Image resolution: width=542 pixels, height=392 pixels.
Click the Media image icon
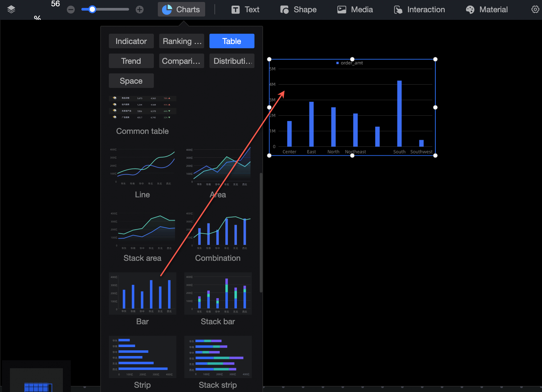click(x=341, y=10)
